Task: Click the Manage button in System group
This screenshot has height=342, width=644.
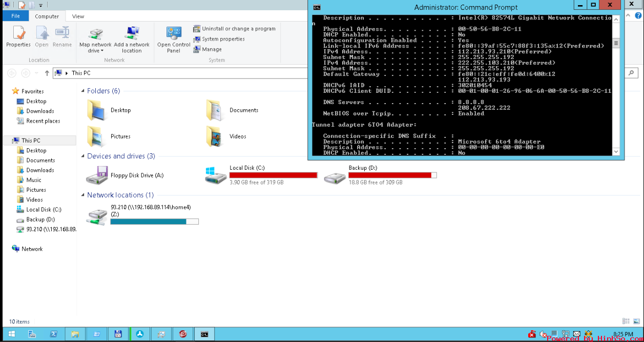Action: pyautogui.click(x=212, y=49)
